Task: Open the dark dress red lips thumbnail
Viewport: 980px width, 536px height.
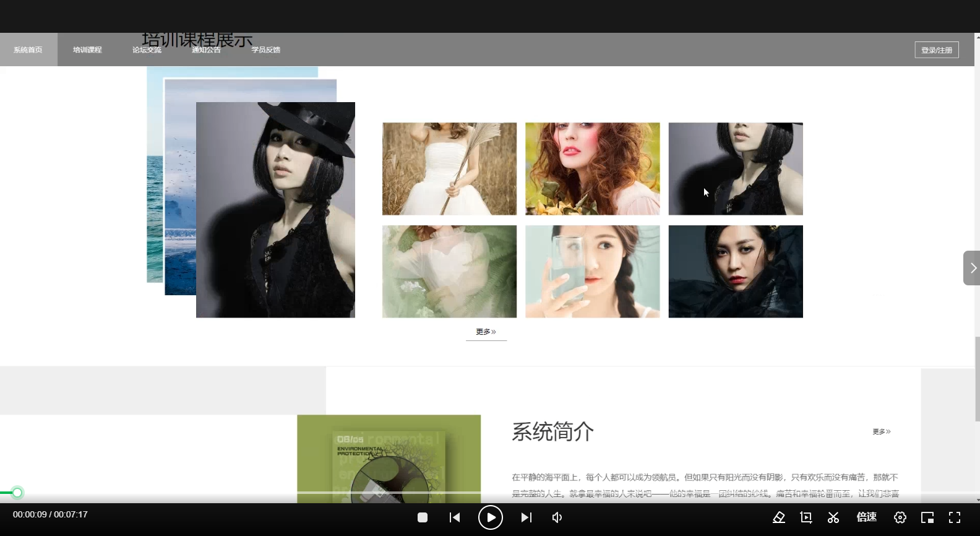Action: (x=736, y=272)
